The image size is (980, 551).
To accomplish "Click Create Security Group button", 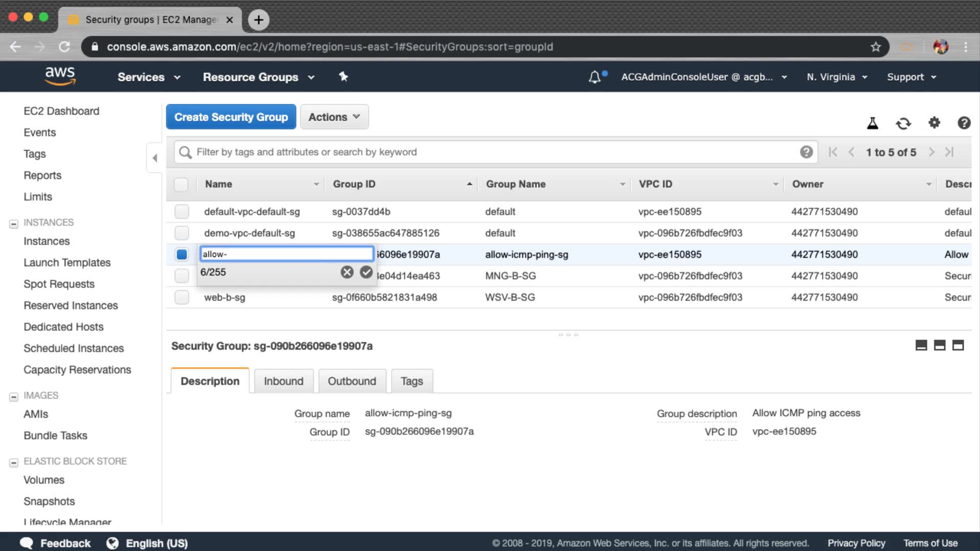I will tap(231, 117).
